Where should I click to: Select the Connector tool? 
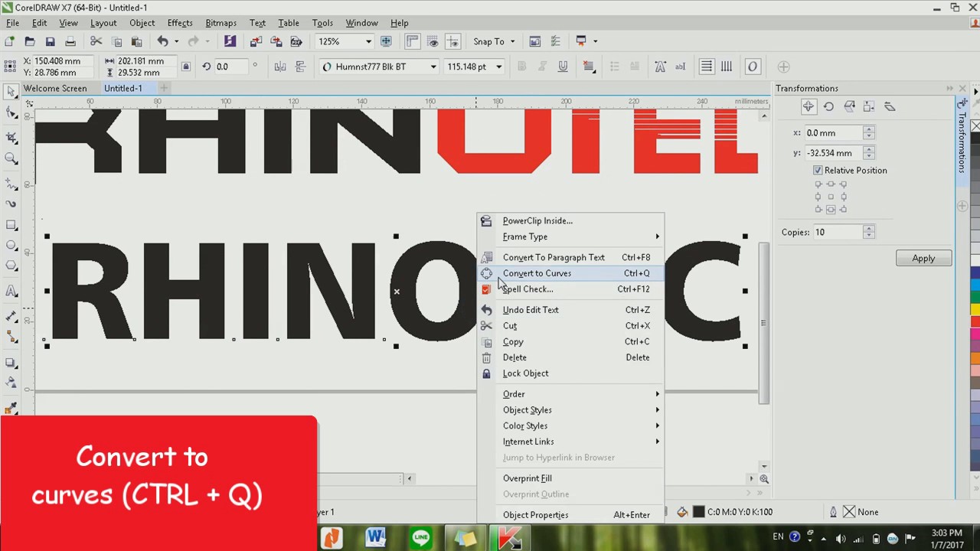click(x=11, y=337)
